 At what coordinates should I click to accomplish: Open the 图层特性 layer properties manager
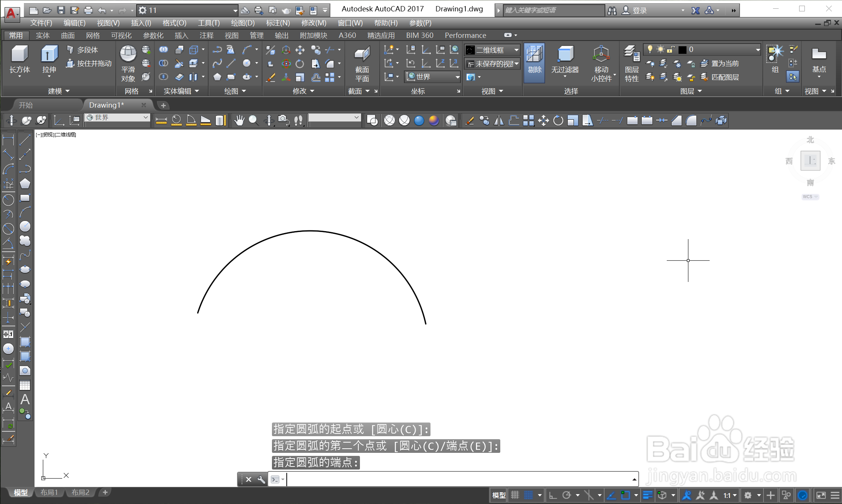pos(631,63)
